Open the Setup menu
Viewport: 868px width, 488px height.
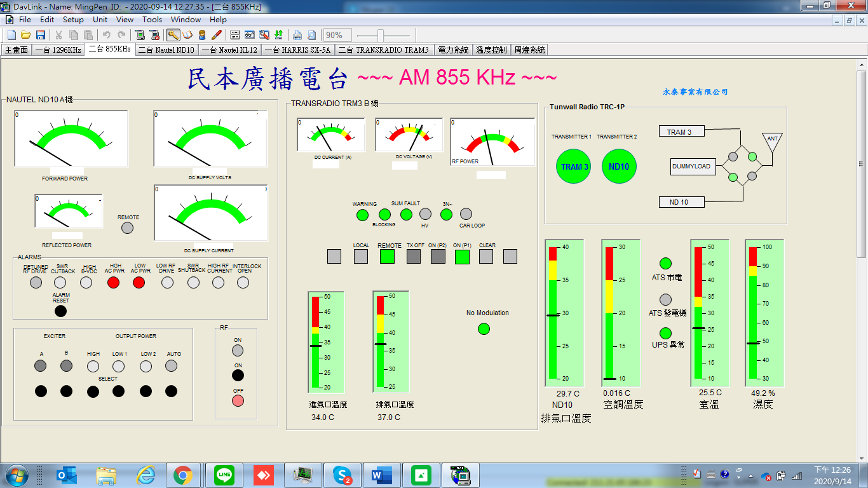pyautogui.click(x=73, y=20)
